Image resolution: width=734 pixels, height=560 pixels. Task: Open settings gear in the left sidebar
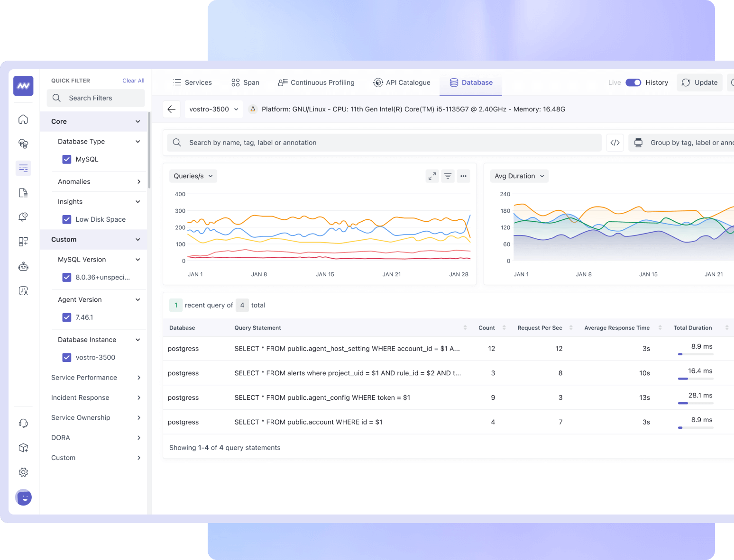tap(23, 472)
